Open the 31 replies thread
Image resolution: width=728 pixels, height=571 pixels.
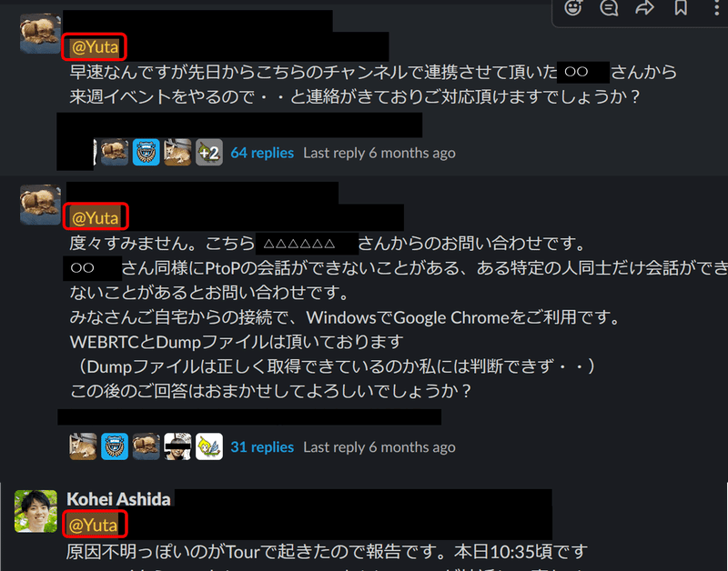[x=262, y=446]
